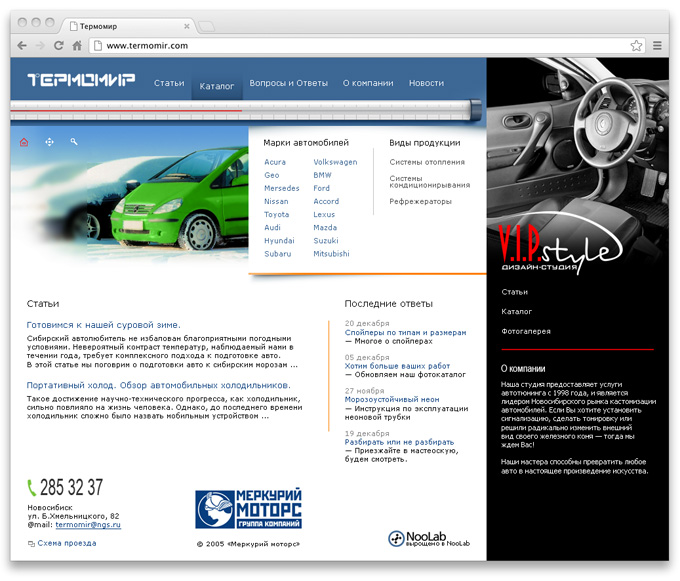Open answer Разбирать или не разбирать
The width and height of the screenshot is (680, 581).
pos(399,442)
